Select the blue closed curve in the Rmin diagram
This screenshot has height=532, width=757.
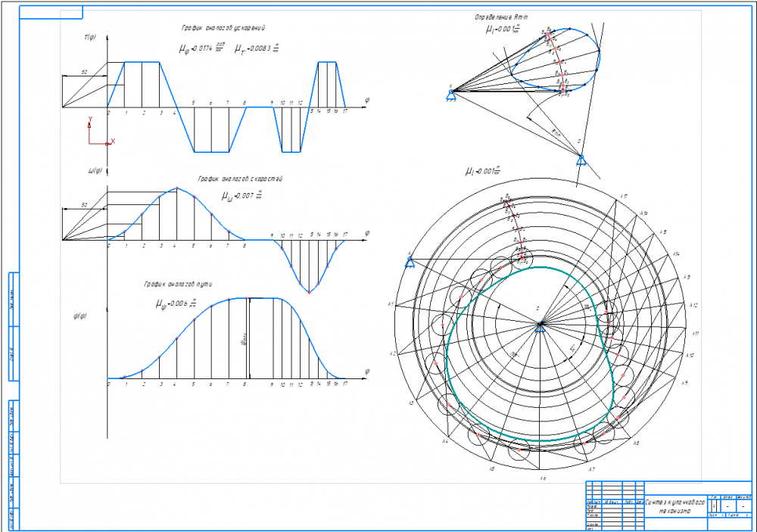click(555, 60)
